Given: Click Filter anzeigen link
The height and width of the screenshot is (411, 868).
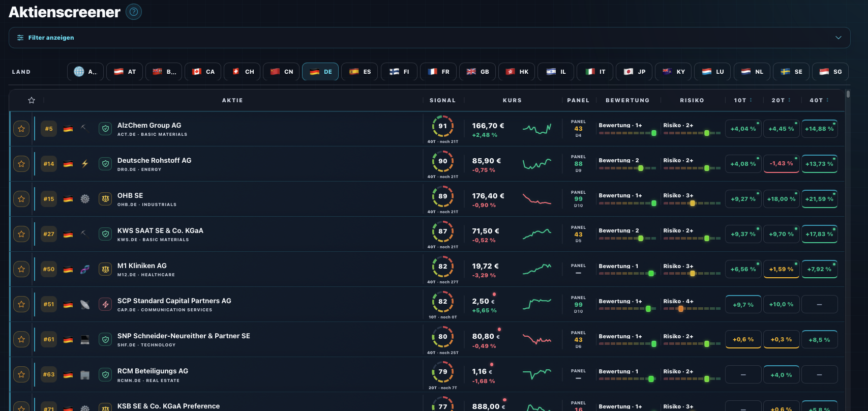Looking at the screenshot, I should pos(51,38).
